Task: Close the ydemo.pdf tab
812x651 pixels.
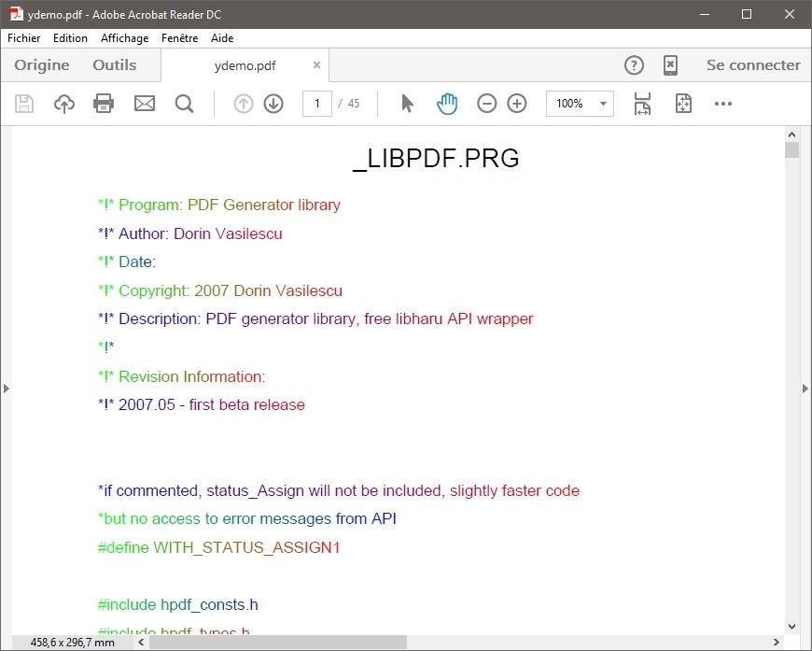Action: click(x=317, y=64)
